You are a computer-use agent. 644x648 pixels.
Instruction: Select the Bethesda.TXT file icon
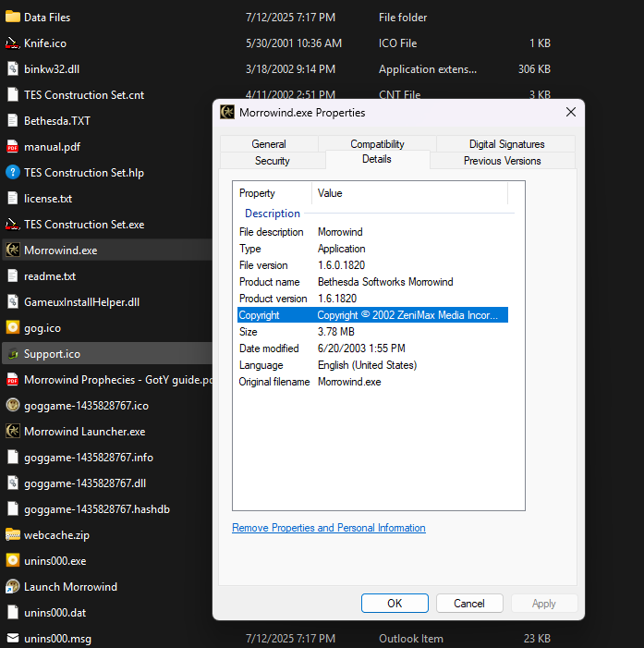tap(13, 121)
